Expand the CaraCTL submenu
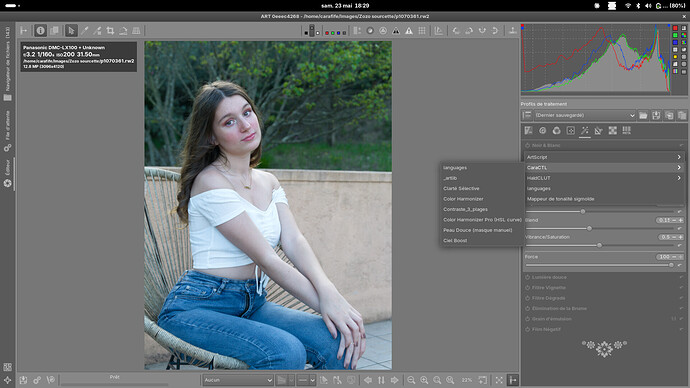 (604, 168)
